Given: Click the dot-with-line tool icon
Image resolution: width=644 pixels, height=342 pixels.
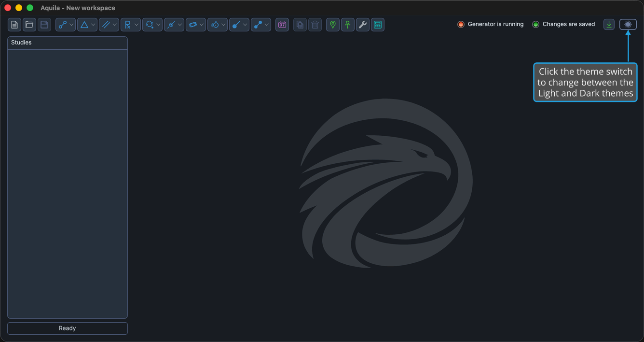Looking at the screenshot, I should click(236, 25).
